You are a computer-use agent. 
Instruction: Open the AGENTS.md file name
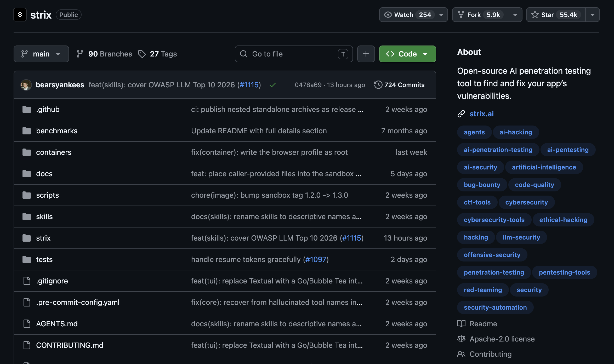[57, 324]
